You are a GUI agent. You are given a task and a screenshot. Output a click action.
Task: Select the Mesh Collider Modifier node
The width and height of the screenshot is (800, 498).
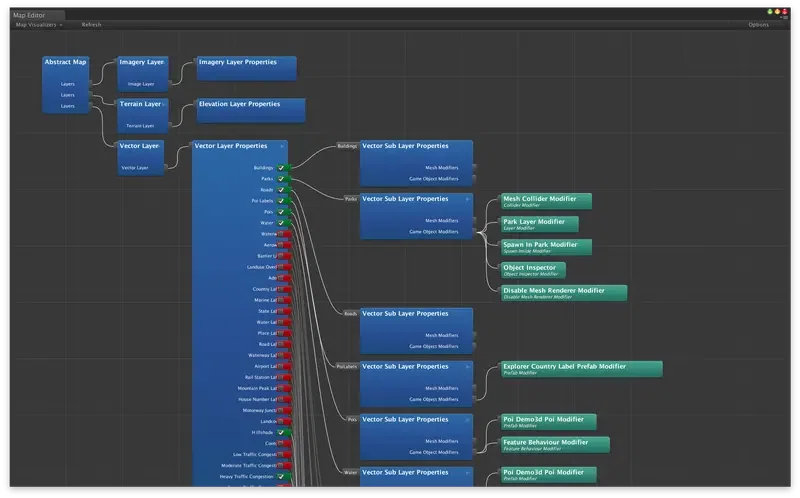[x=546, y=201]
